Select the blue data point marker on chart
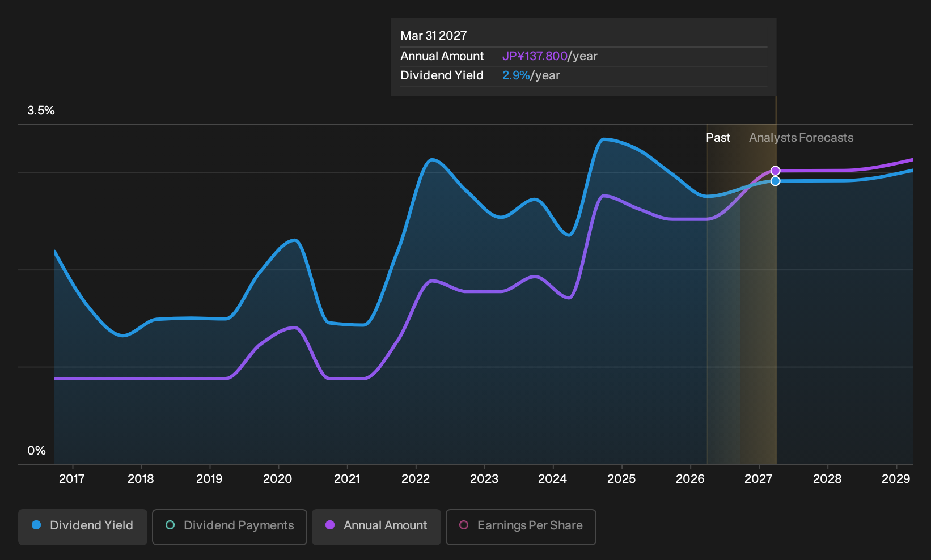This screenshot has width=931, height=560. click(x=776, y=181)
